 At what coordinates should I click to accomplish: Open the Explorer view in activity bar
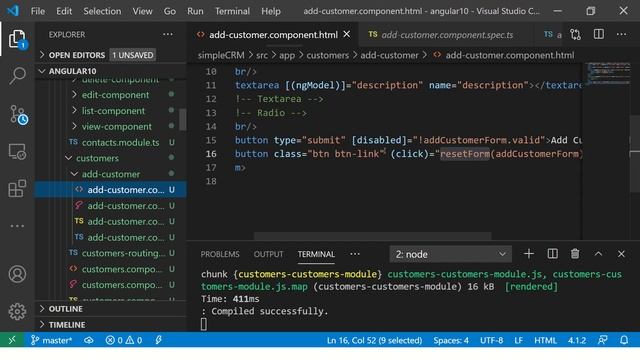17,39
